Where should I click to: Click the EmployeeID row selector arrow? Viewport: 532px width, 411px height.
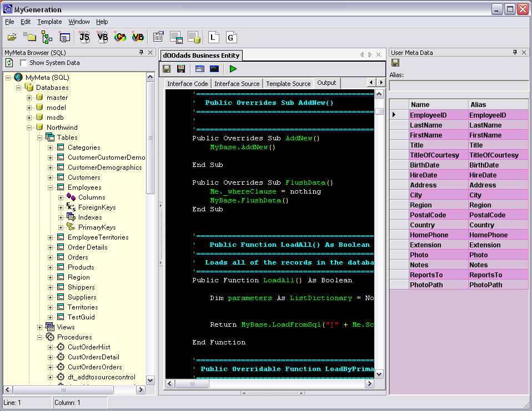pyautogui.click(x=399, y=115)
